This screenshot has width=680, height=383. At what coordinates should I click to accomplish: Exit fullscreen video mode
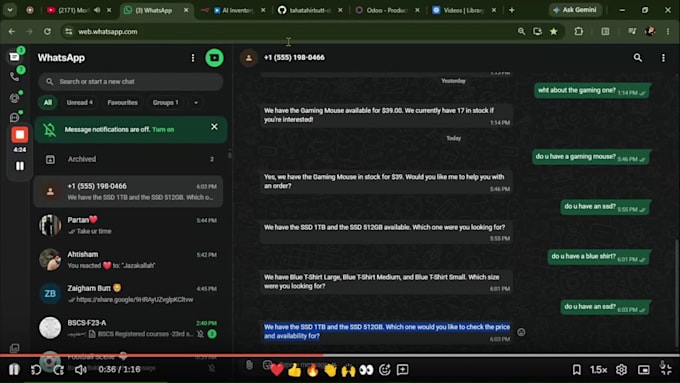click(x=666, y=369)
